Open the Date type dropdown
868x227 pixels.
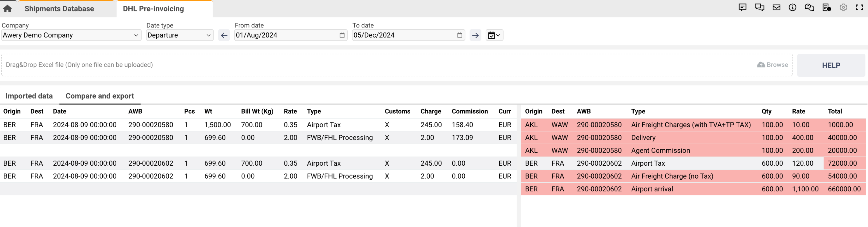coord(180,35)
